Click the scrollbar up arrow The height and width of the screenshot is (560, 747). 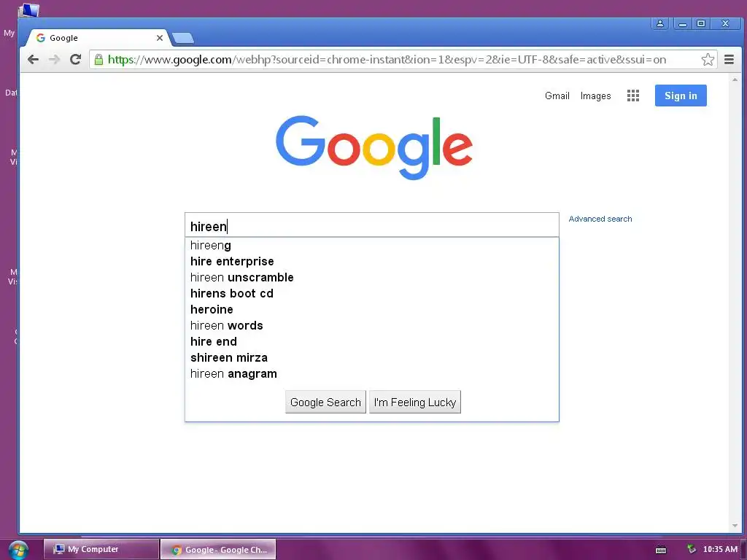735,79
